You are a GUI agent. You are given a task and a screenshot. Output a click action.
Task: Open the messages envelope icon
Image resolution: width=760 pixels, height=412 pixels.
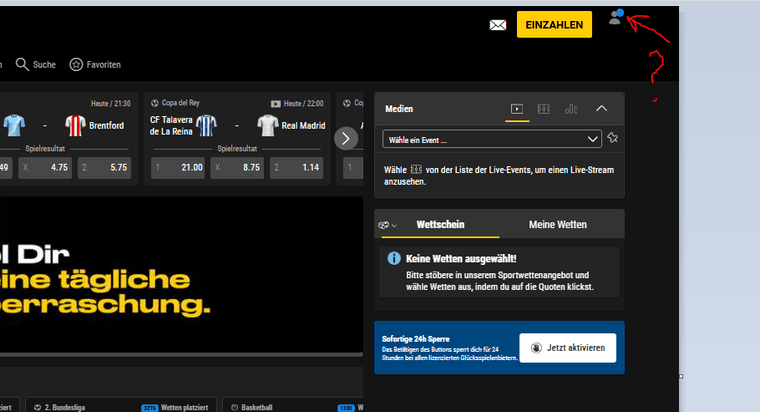tap(498, 25)
